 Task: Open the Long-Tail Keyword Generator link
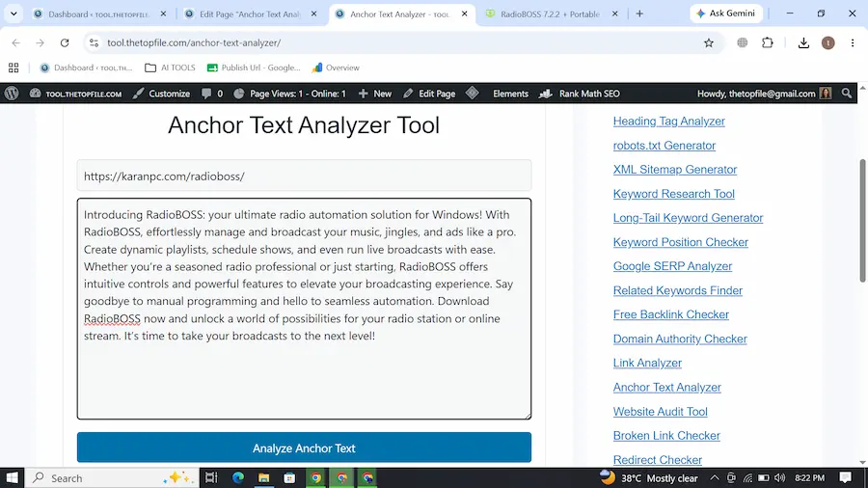(x=688, y=218)
